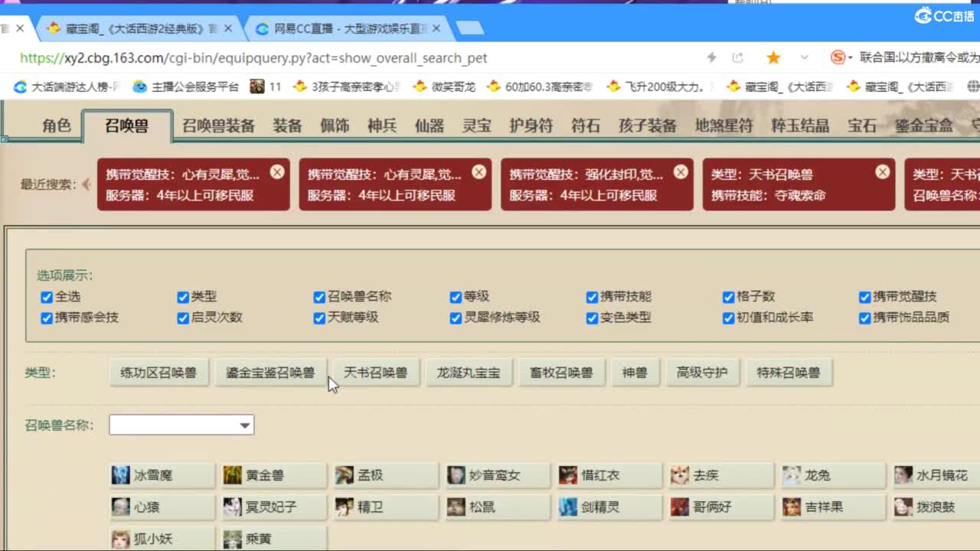
Task: Uncheck the 类型 display option
Action: tap(183, 297)
